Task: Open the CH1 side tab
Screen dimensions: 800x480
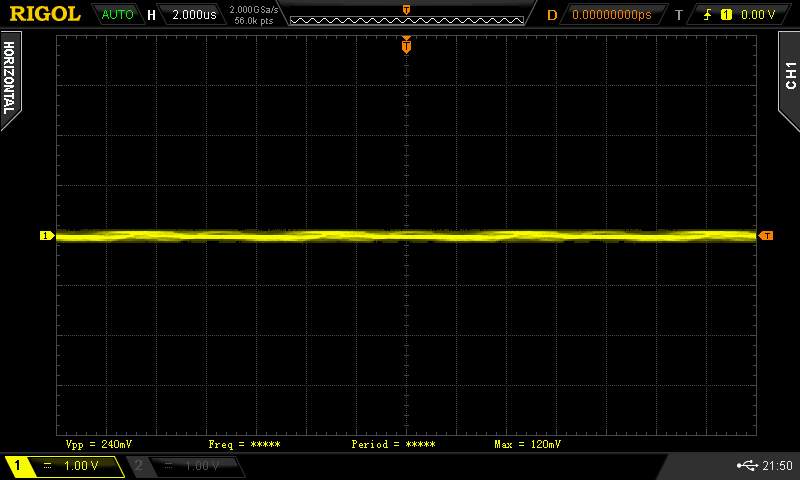Action: point(790,75)
